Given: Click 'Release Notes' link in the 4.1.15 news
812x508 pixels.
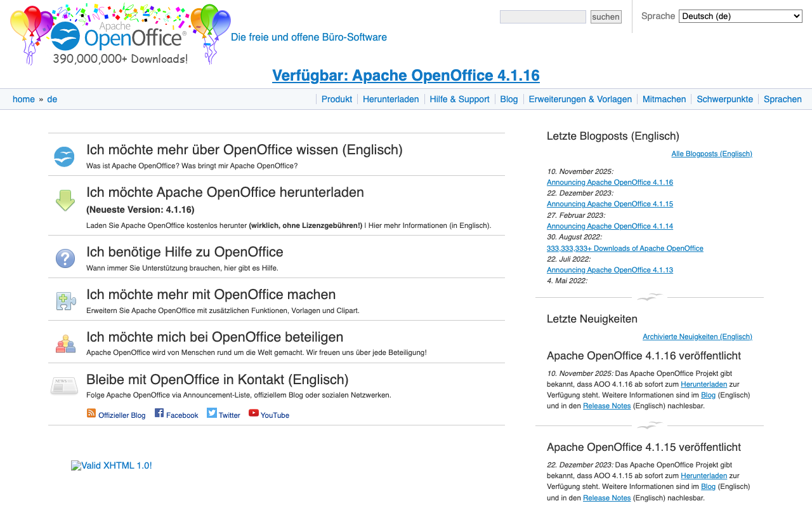Looking at the screenshot, I should click(x=606, y=498).
